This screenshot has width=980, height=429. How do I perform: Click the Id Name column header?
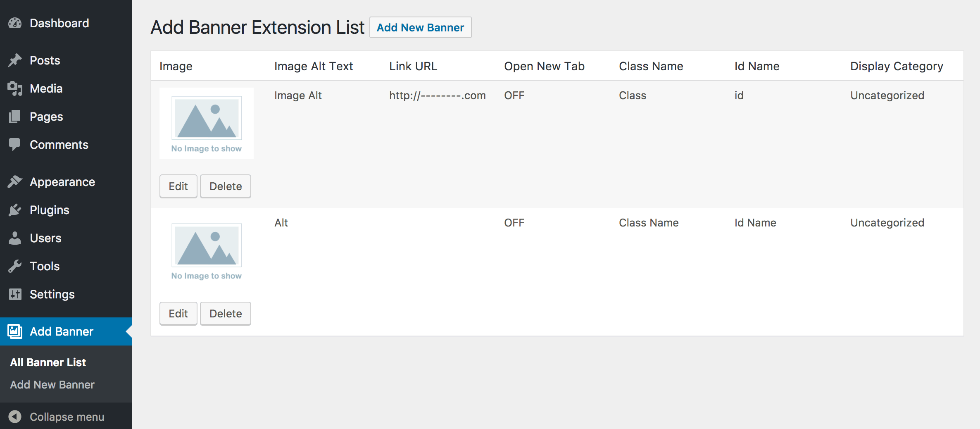click(x=757, y=66)
